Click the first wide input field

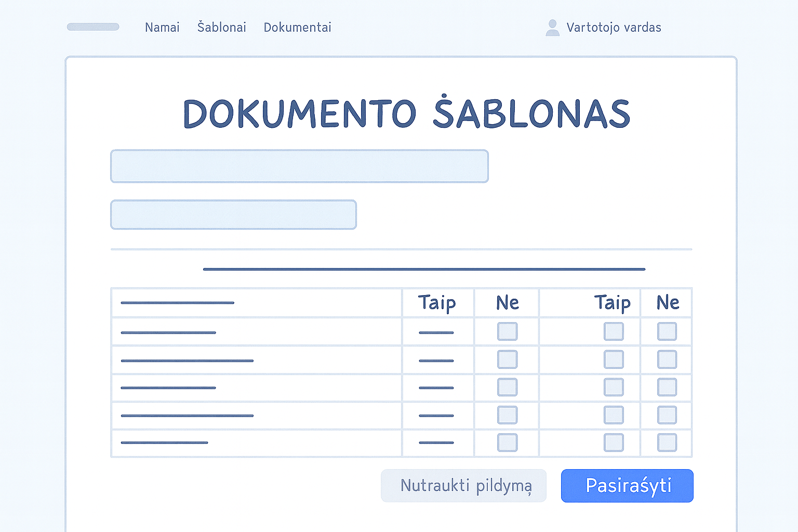(299, 166)
